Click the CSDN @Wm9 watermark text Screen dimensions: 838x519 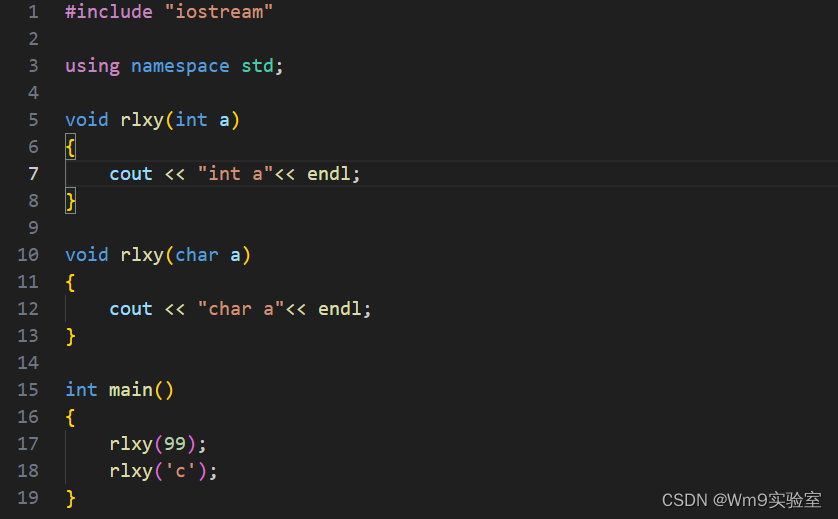coord(741,500)
